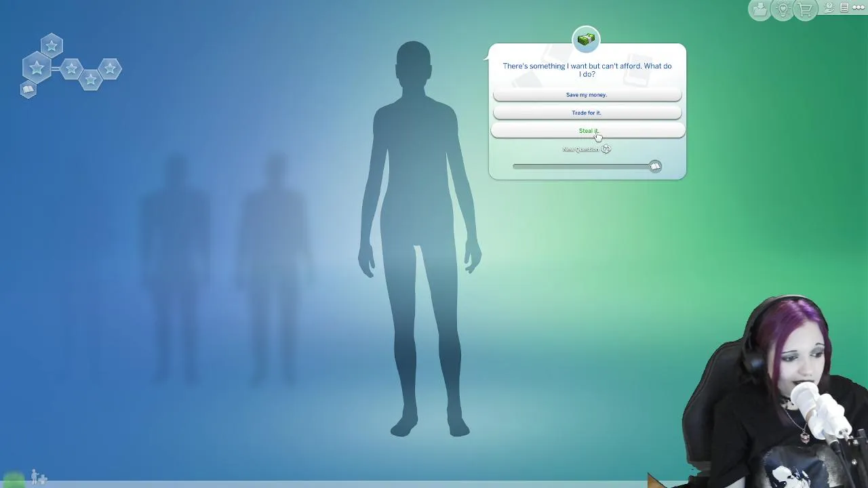Open the stacked-lines menu icon
The image size is (868, 488).
point(844,7)
